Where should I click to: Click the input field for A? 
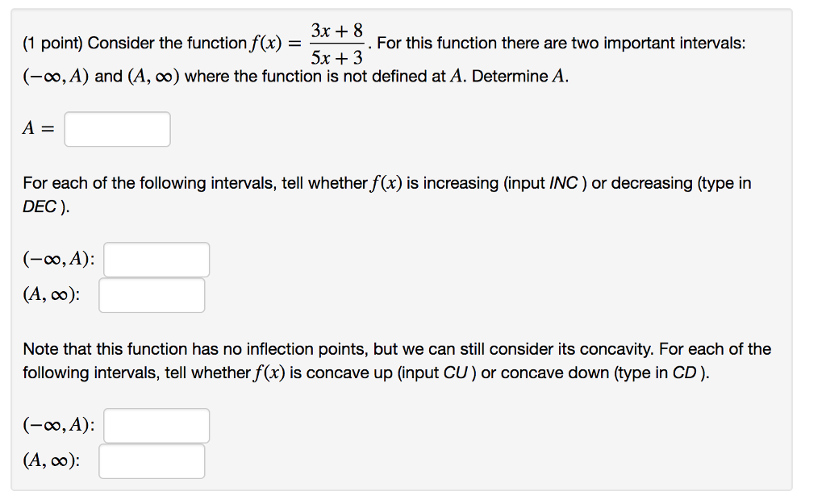116,128
